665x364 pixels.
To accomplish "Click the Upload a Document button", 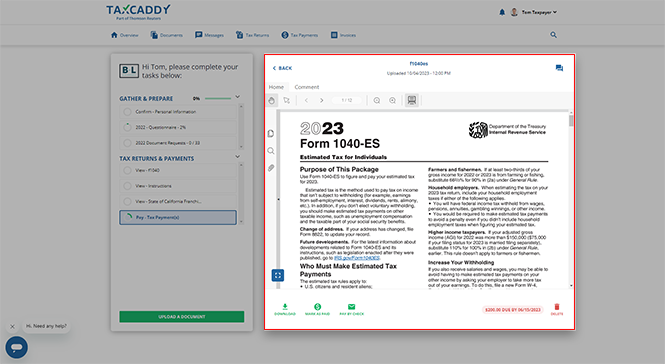I will [x=182, y=316].
